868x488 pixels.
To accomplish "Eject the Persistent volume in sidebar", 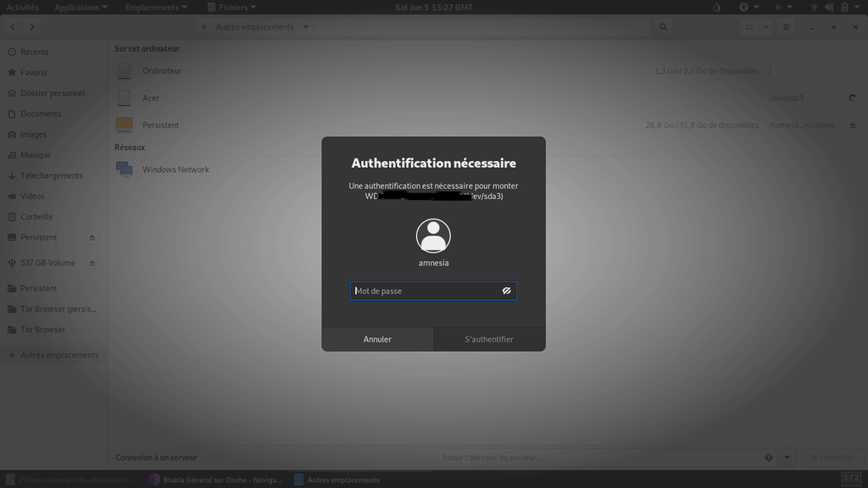I will coord(92,237).
